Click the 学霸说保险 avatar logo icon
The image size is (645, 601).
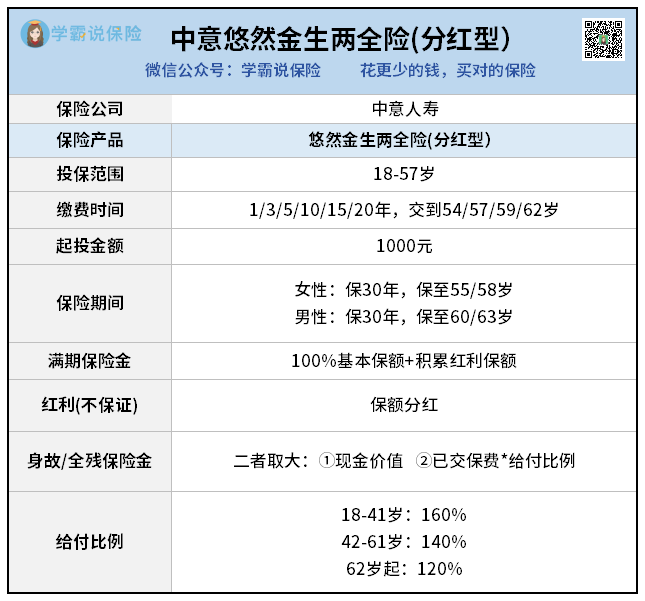tap(36, 35)
